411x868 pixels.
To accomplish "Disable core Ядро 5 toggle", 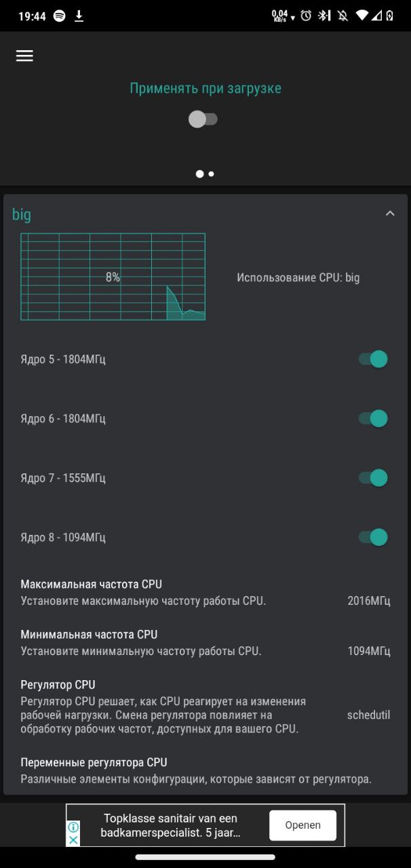I will pyautogui.click(x=373, y=359).
